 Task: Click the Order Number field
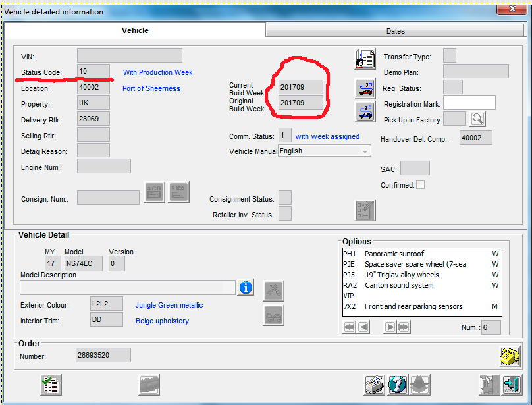pos(103,355)
